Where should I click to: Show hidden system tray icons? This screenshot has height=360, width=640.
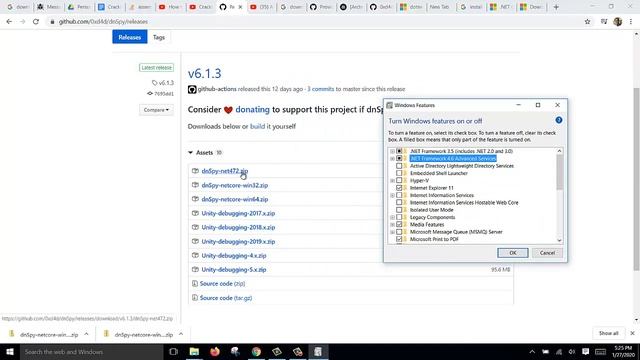[x=532, y=351]
